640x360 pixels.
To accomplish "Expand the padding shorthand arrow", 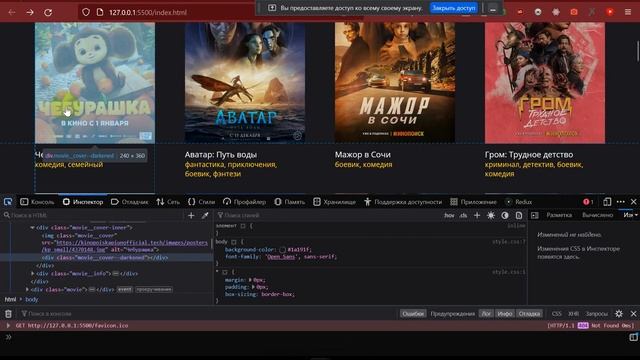I will point(253,287).
